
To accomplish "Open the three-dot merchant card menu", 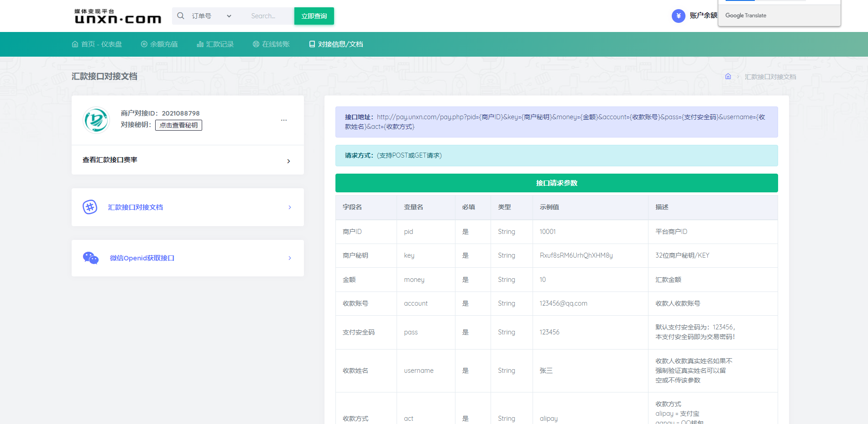I will point(284,120).
